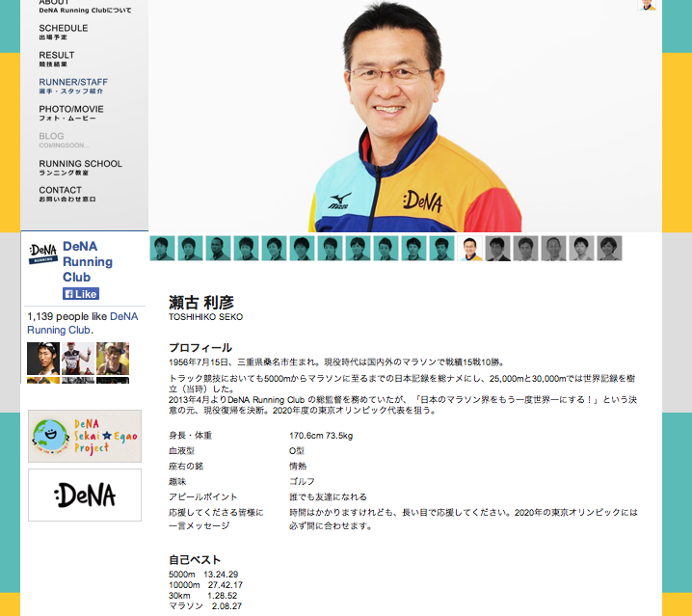
Task: Open ABOUT DeNA Running Club item
Action: [85, 6]
